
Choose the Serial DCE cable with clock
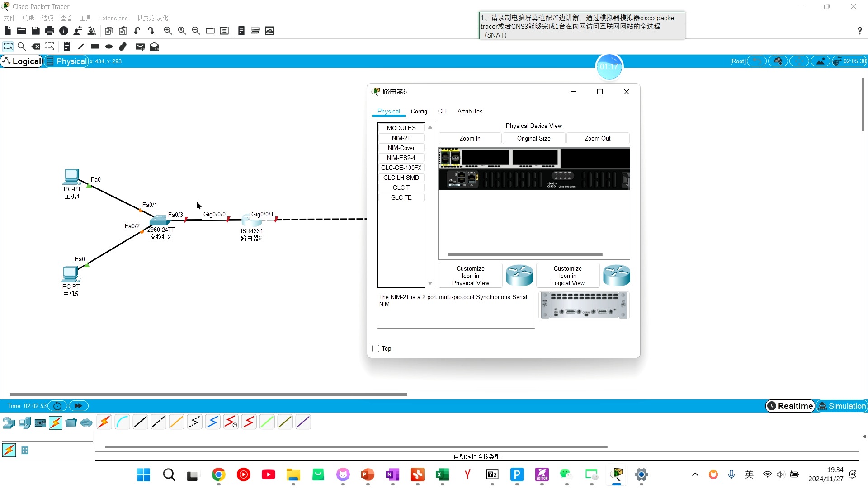click(x=231, y=422)
